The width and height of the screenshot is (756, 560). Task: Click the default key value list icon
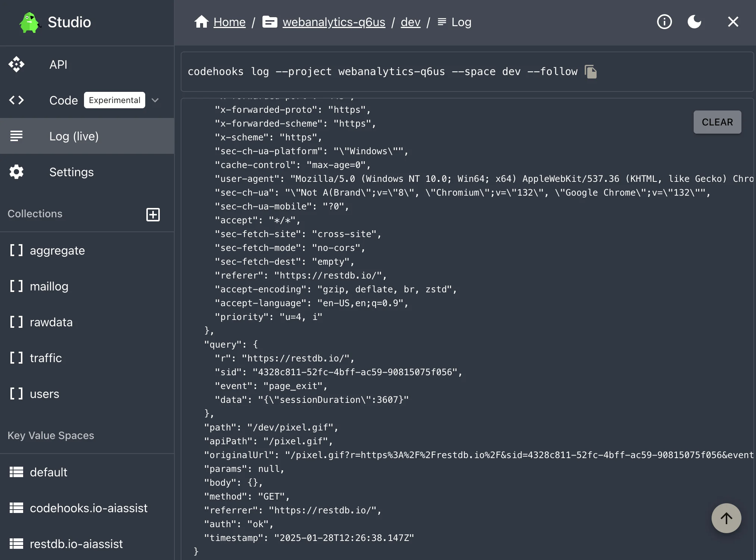pyautogui.click(x=16, y=472)
